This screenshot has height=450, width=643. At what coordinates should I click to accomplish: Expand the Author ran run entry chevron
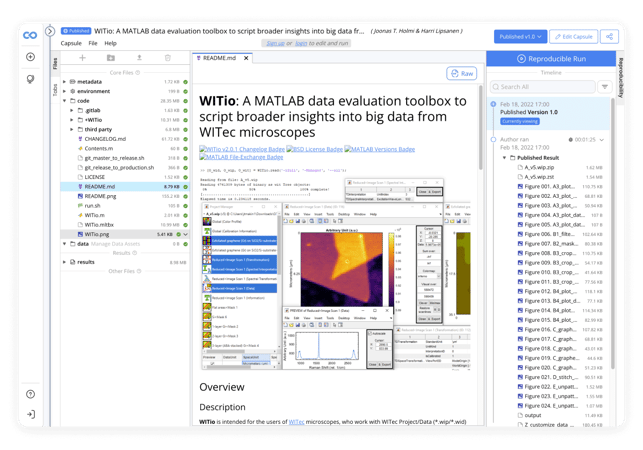coord(602,140)
